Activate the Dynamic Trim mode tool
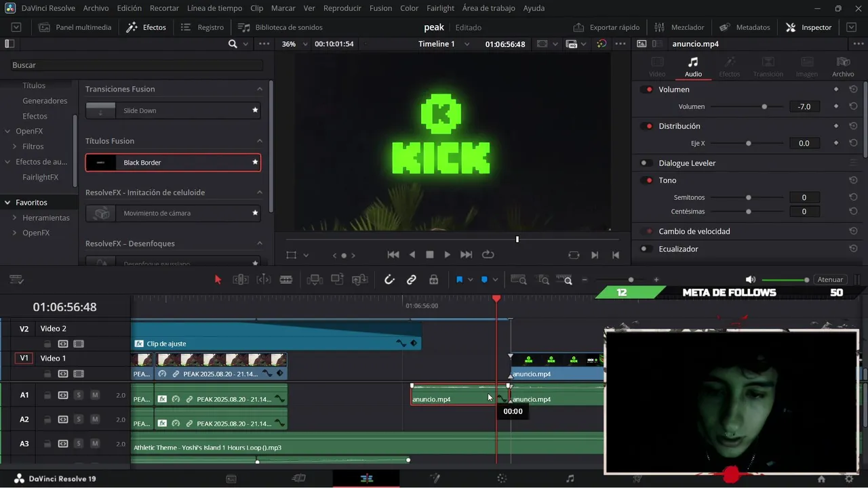868x488 pixels. (x=263, y=279)
